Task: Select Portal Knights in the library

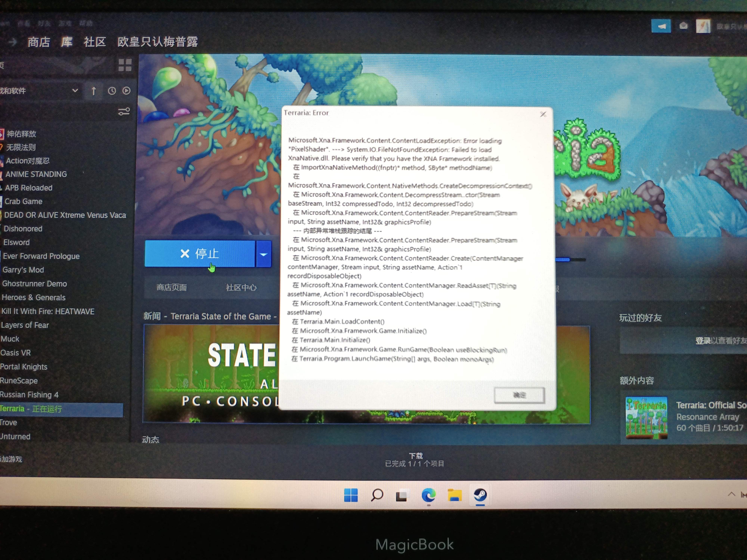Action: (x=24, y=367)
